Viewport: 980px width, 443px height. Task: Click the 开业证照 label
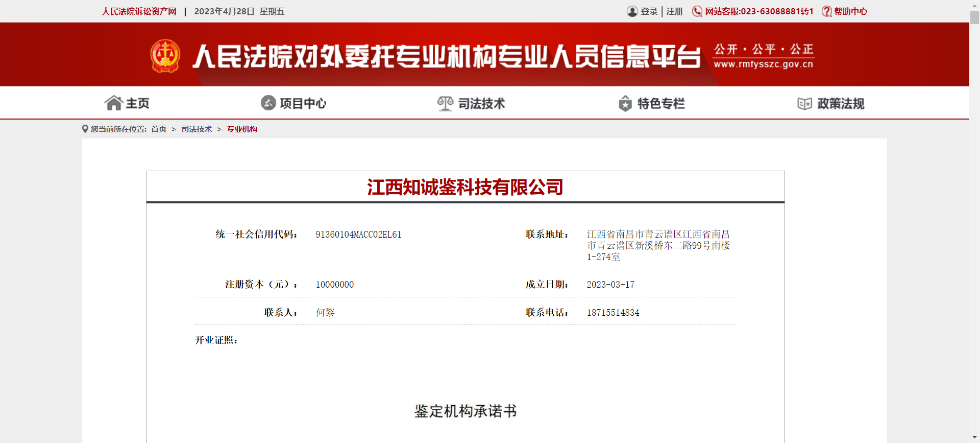click(216, 340)
